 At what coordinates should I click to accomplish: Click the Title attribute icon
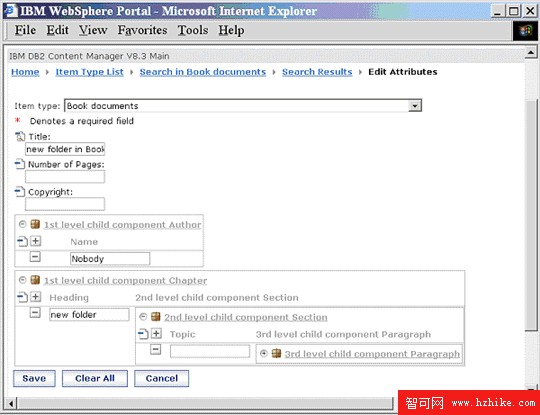20,137
